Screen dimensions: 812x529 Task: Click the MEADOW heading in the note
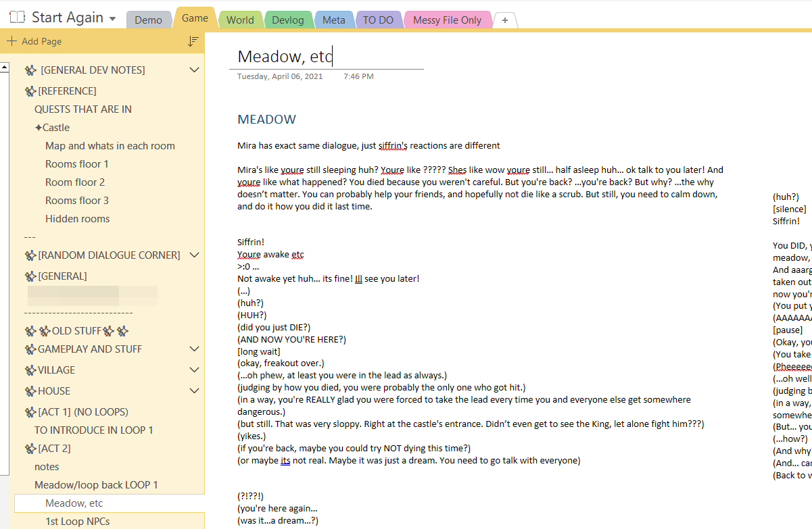[x=267, y=120]
